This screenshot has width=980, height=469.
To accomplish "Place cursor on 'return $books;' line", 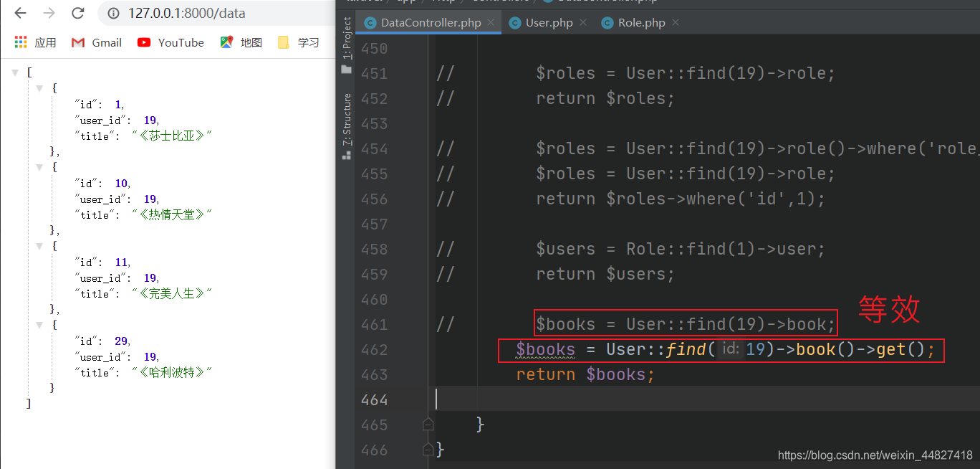I will pyautogui.click(x=585, y=374).
